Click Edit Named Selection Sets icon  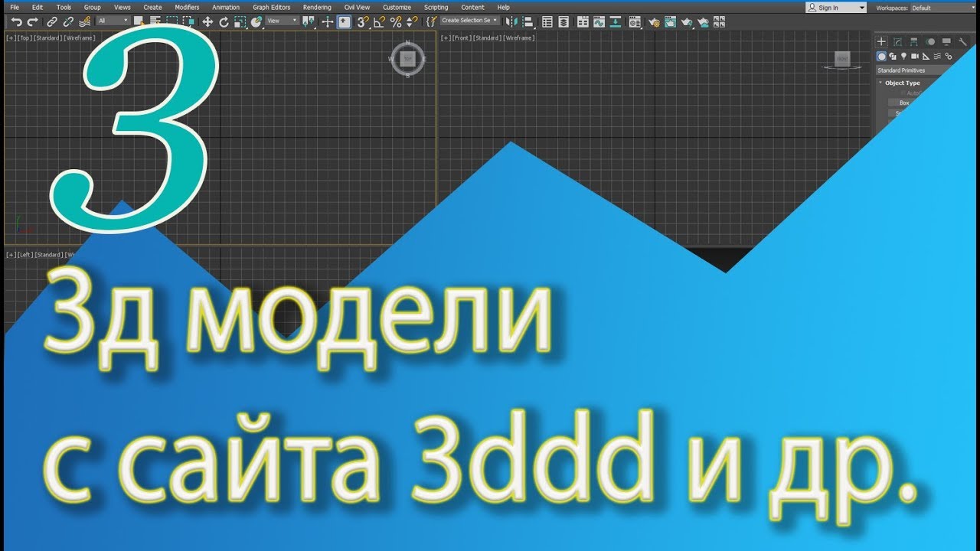[x=432, y=21]
